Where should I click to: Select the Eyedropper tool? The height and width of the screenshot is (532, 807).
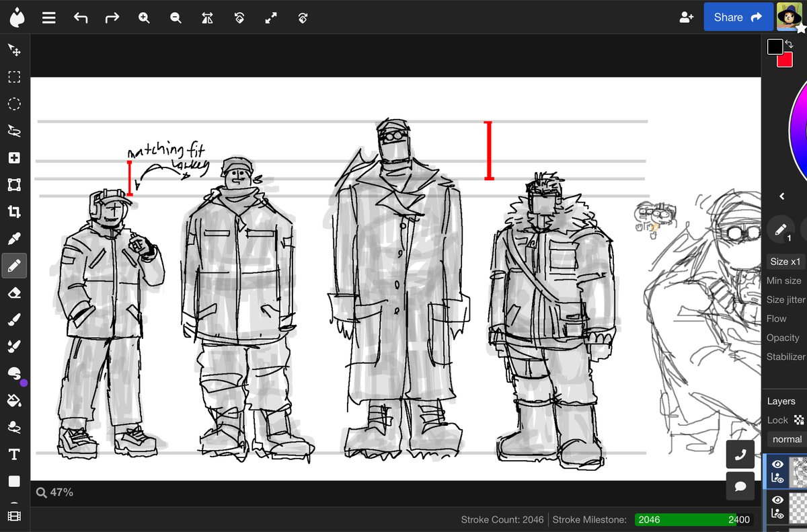[x=14, y=239]
